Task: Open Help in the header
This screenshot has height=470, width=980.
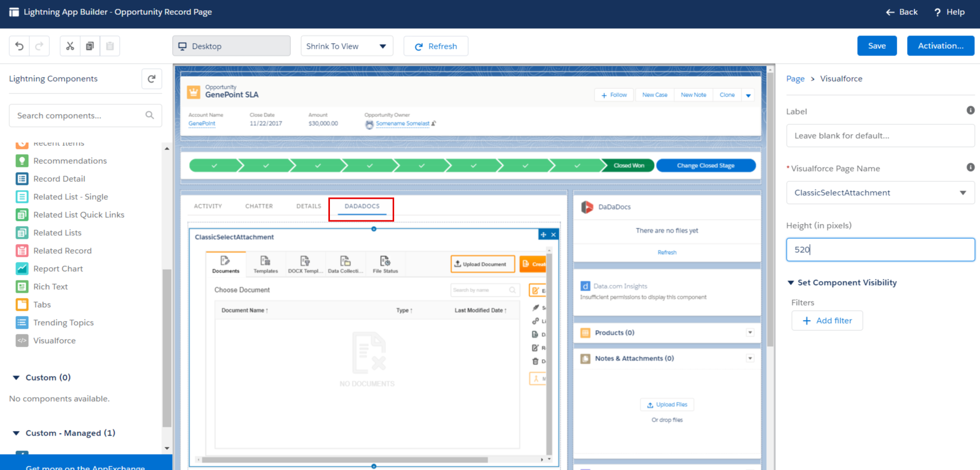Action: (x=949, y=12)
